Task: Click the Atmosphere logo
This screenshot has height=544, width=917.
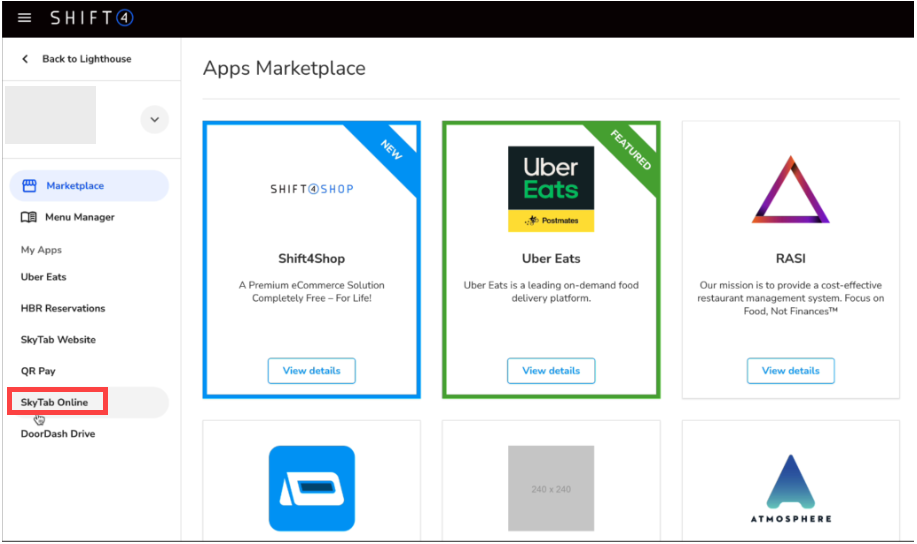Action: (x=791, y=488)
